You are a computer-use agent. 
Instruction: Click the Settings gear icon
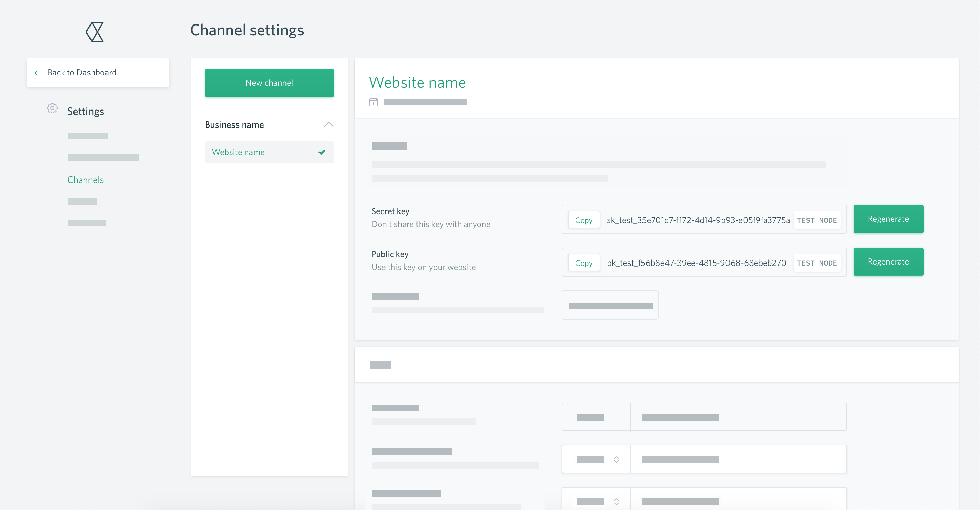(x=53, y=108)
